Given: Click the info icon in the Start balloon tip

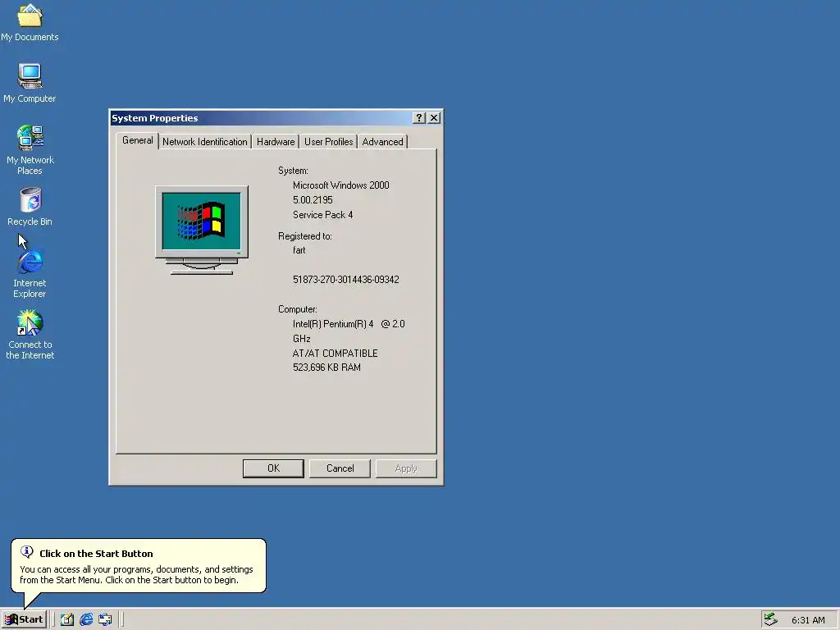Looking at the screenshot, I should 27,552.
